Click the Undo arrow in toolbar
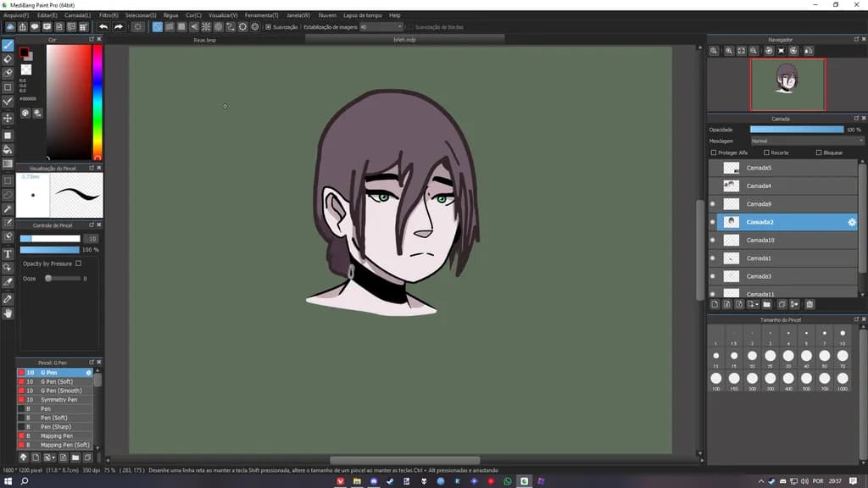The image size is (868, 488). pos(103,26)
